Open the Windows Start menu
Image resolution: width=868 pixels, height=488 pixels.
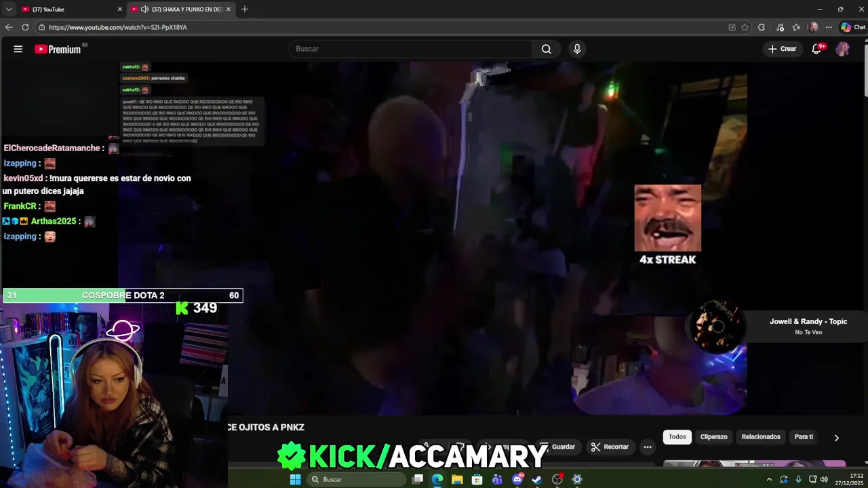coord(295,479)
